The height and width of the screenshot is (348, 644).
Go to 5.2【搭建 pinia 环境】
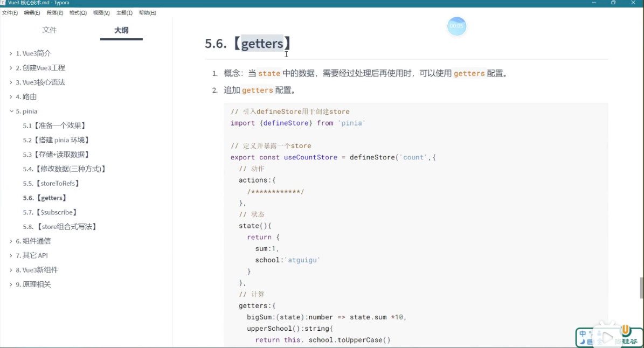click(56, 140)
